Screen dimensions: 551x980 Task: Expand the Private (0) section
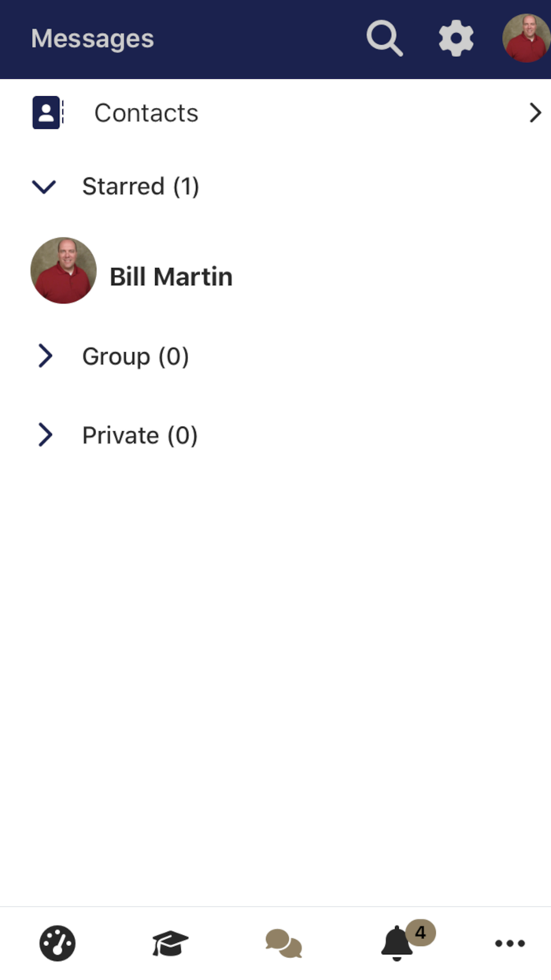click(x=45, y=435)
